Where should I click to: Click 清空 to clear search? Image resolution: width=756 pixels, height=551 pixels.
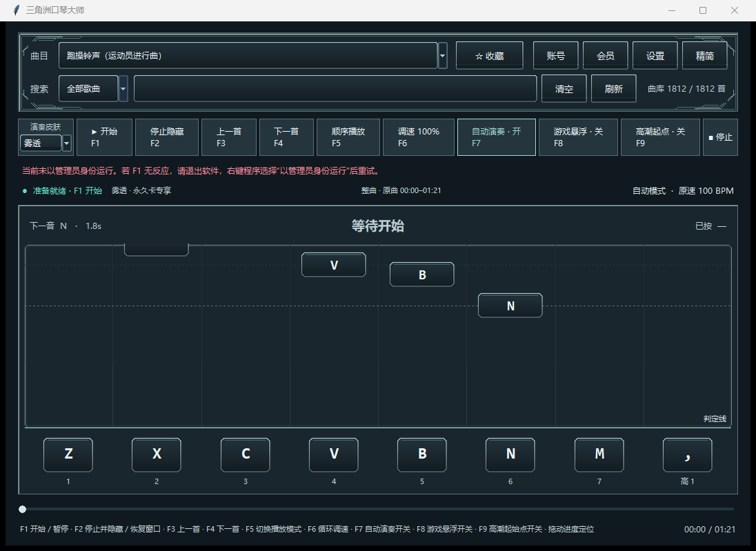tap(564, 89)
